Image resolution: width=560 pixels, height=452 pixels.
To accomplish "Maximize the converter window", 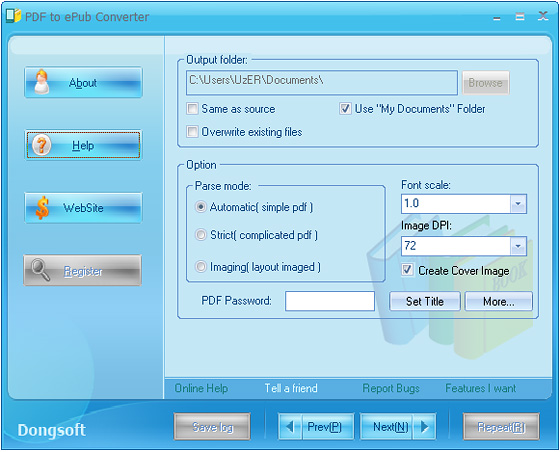I will point(520,16).
